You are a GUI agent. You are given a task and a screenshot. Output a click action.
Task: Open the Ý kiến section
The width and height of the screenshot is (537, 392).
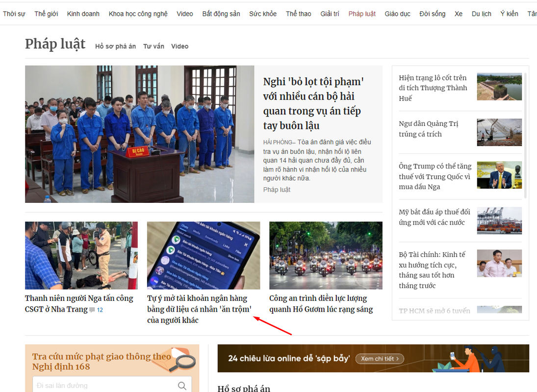[x=509, y=14]
